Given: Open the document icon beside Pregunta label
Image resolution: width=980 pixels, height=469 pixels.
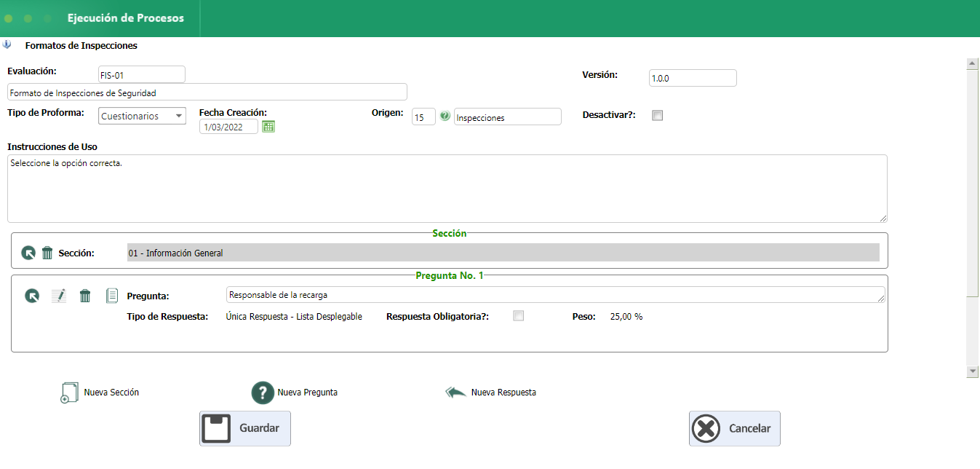Looking at the screenshot, I should tap(112, 295).
